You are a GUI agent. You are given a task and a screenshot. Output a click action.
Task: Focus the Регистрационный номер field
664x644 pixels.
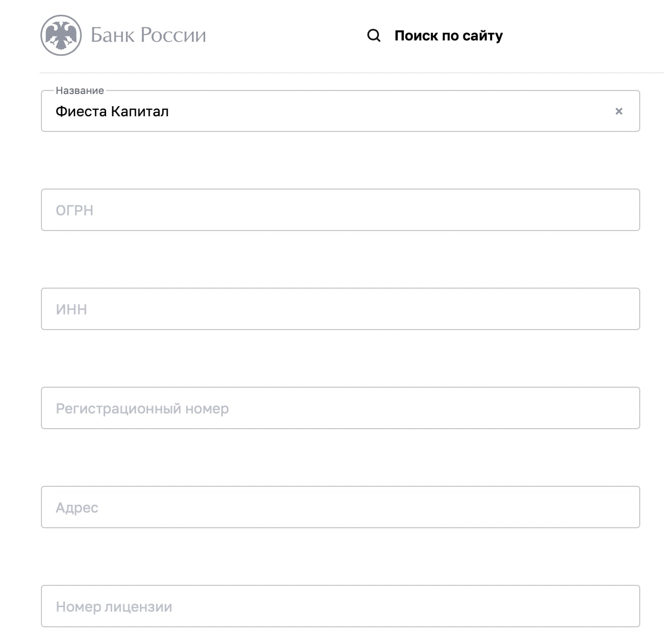click(341, 408)
